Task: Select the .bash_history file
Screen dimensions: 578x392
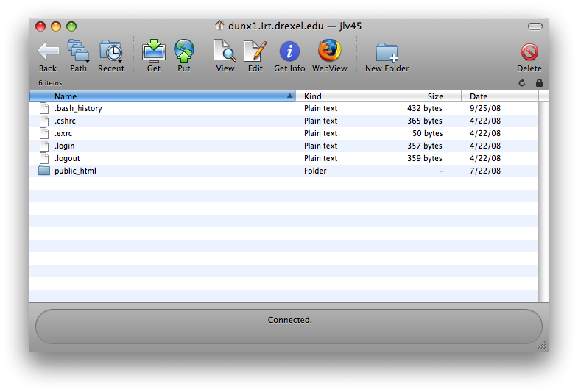Action: (78, 108)
